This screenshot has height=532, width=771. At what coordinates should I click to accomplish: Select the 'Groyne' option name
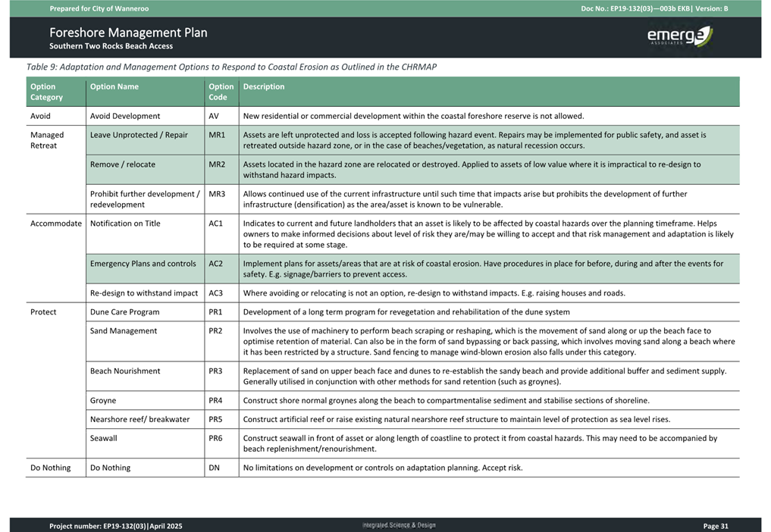tap(103, 401)
